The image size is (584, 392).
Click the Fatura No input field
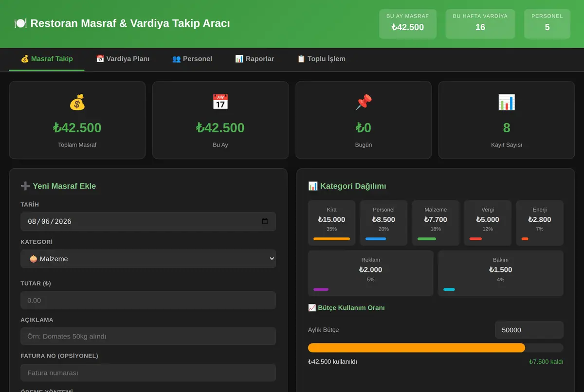point(148,373)
